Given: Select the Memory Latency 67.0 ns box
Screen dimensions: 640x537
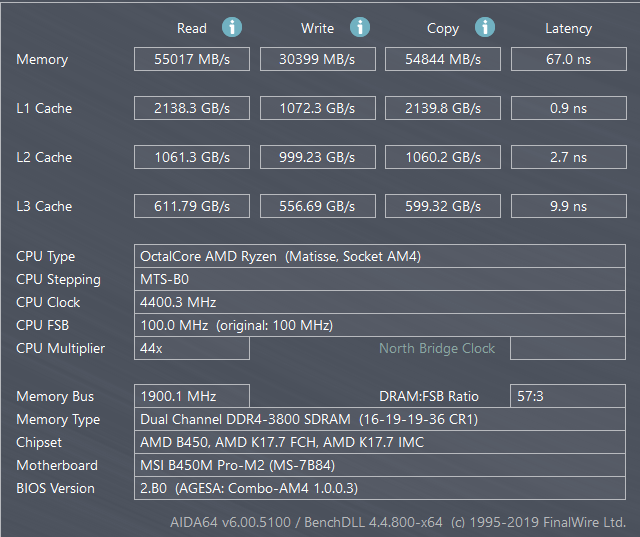Looking at the screenshot, I should pos(568,59).
